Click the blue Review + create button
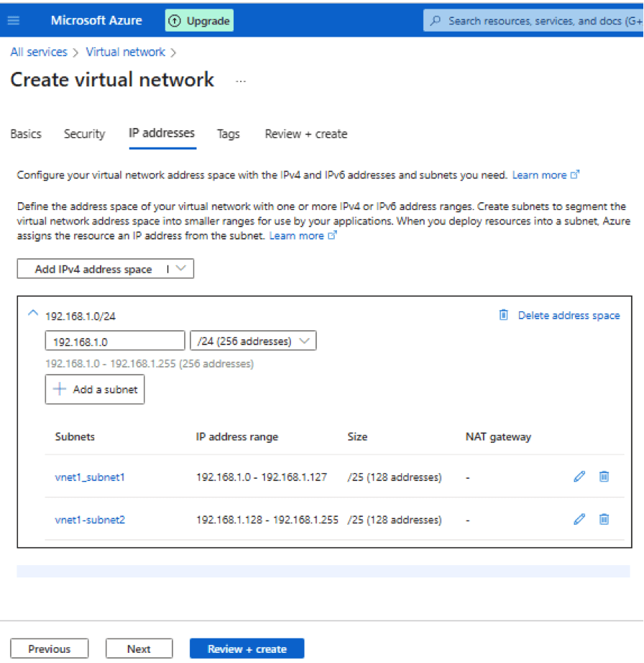Viewport: 644px width, 663px height. pos(247,649)
